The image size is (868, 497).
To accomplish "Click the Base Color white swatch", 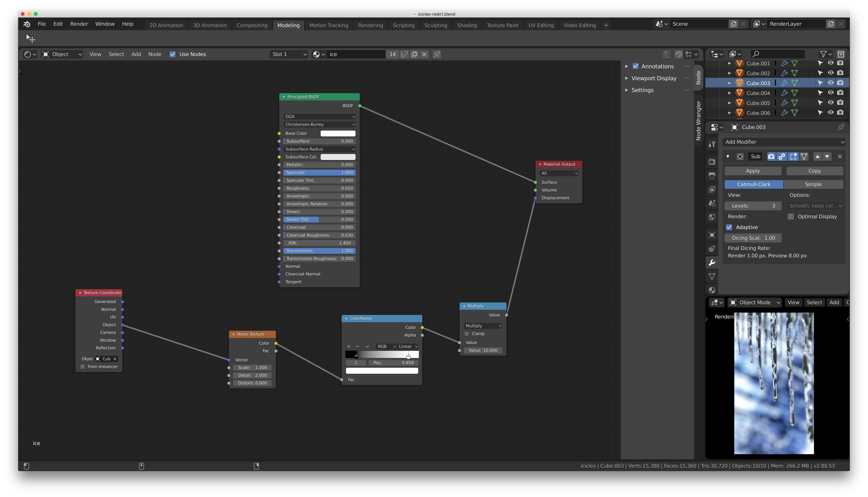I will (338, 134).
